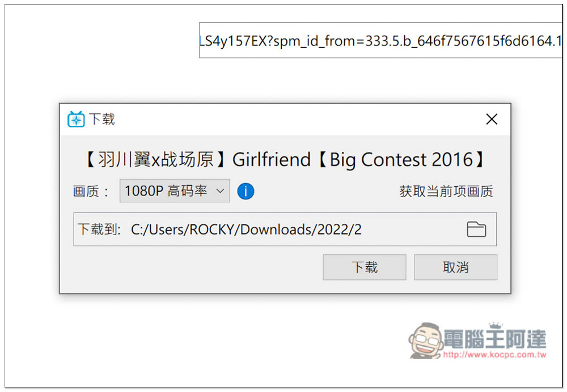The width and height of the screenshot is (567, 392).
Task: Click 获取当前项画质 link
Action: coord(446,191)
